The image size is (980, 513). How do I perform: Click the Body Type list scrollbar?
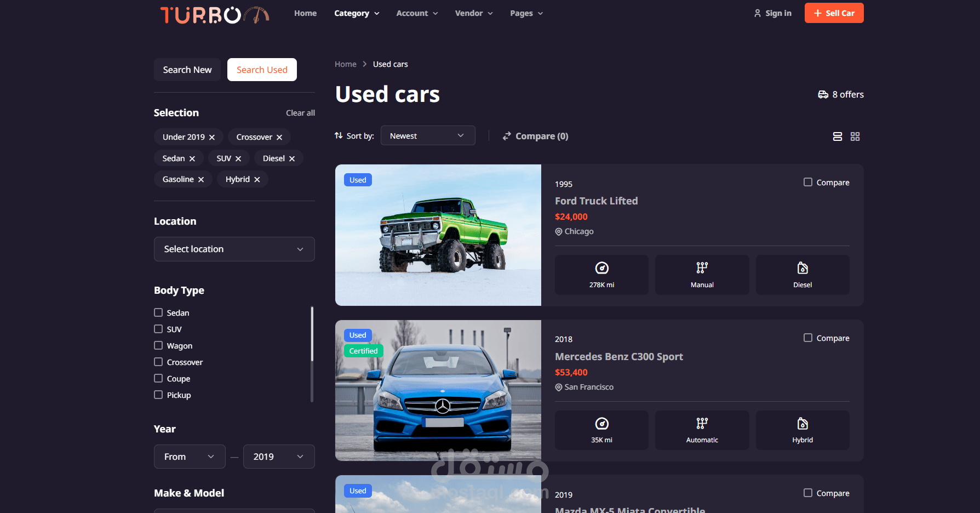pos(312,334)
